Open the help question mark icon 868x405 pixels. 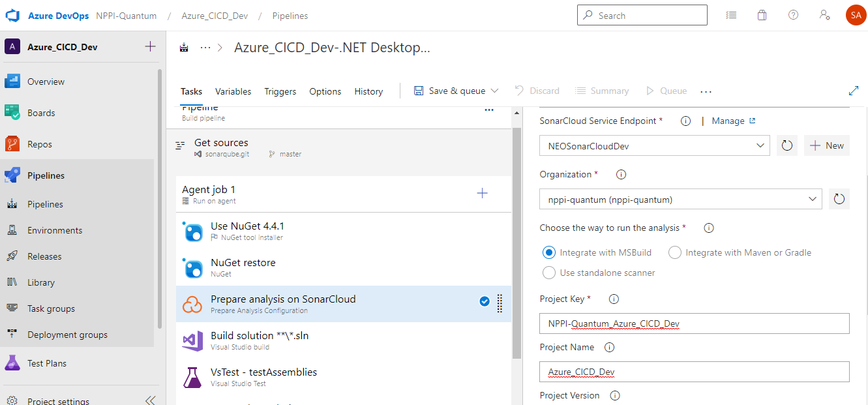793,15
